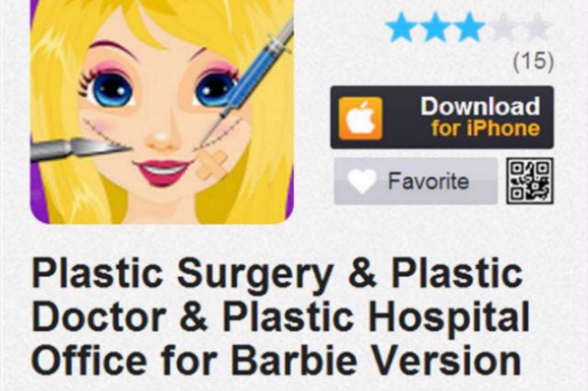Click the gray scalpel in app artwork
This screenshot has width=588, height=391.
tap(77, 149)
